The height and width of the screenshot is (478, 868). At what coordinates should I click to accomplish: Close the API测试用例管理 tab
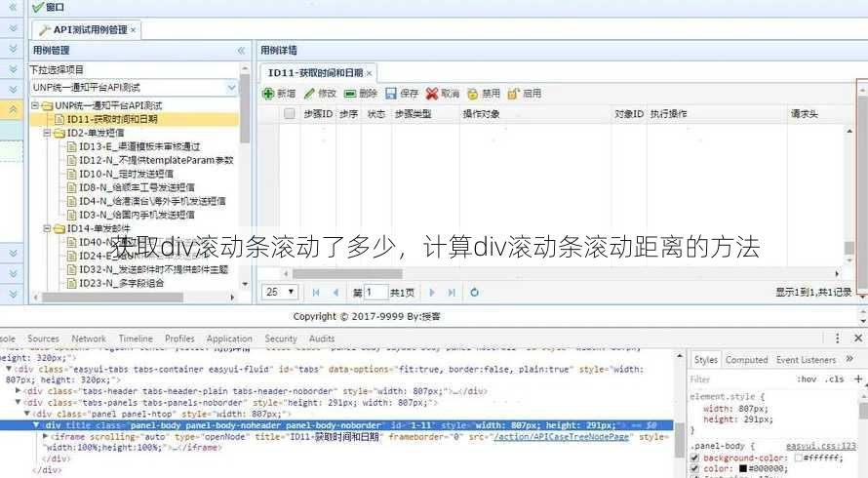tap(134, 30)
